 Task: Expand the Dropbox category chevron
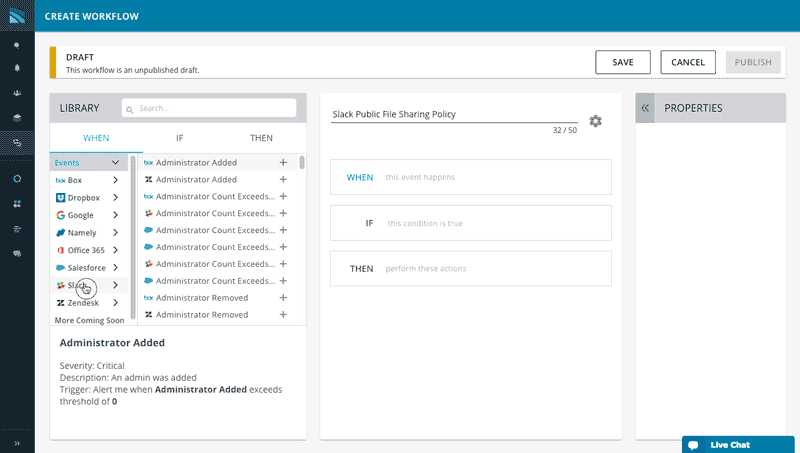(x=115, y=197)
